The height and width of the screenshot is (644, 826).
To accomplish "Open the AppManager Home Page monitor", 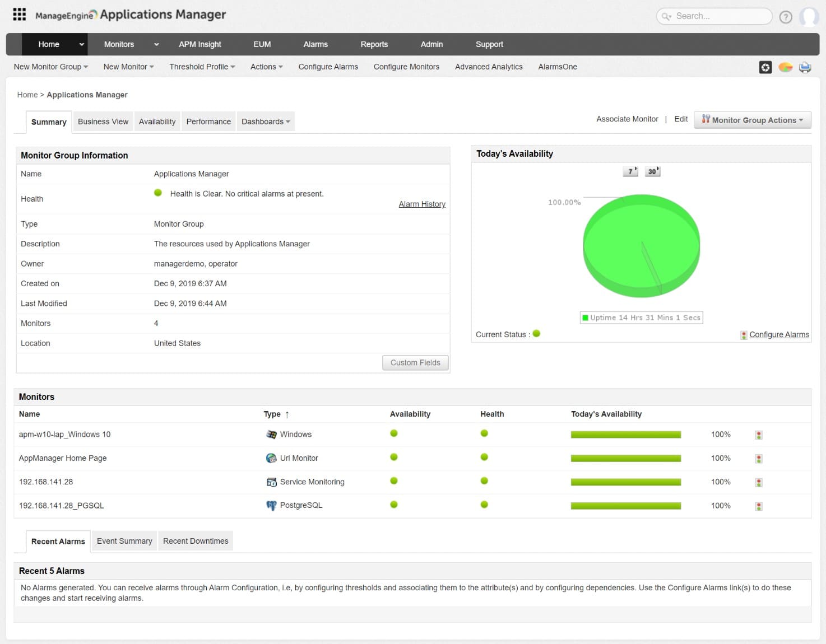I will pyautogui.click(x=63, y=458).
